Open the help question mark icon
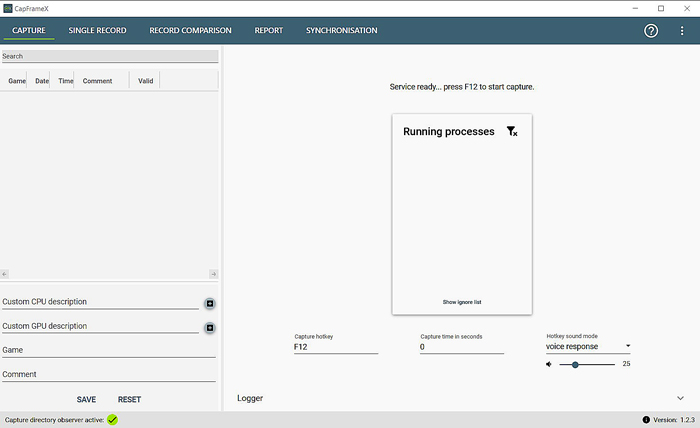The height and width of the screenshot is (428, 700). tap(651, 30)
